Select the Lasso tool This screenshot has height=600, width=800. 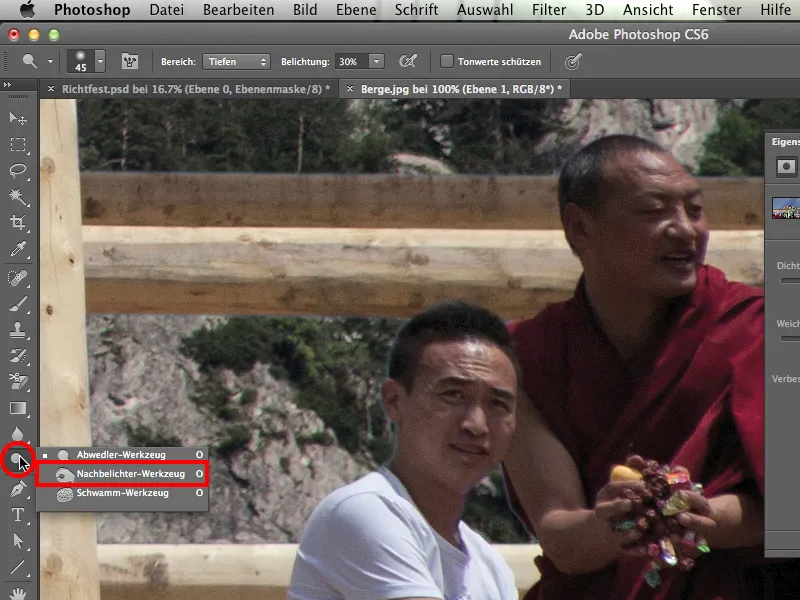coord(18,170)
